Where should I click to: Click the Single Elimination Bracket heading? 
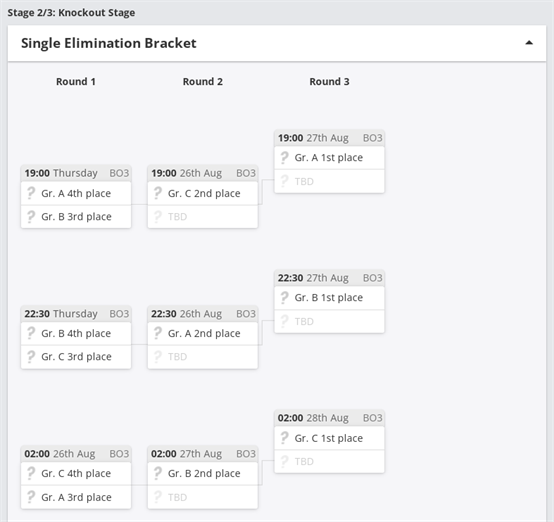(x=108, y=43)
